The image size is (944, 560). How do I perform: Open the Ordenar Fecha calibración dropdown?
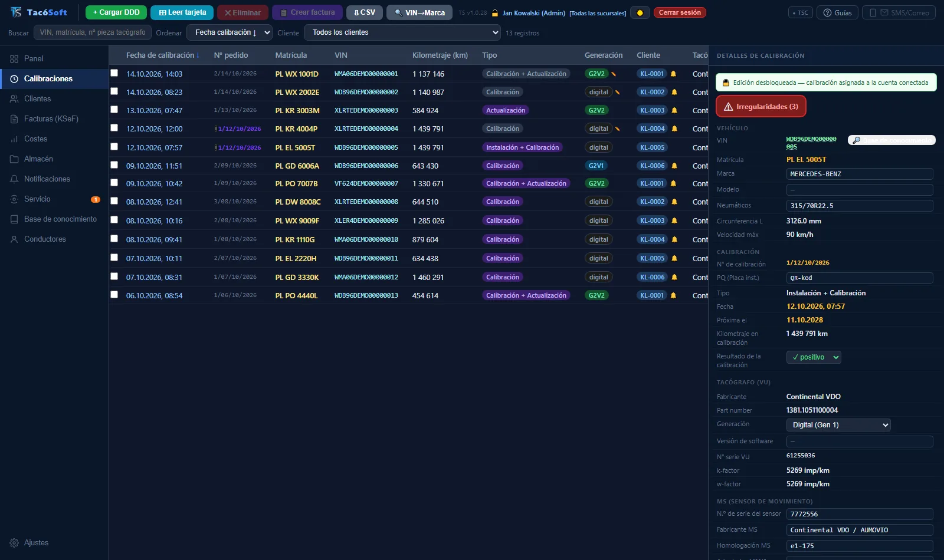coord(230,32)
